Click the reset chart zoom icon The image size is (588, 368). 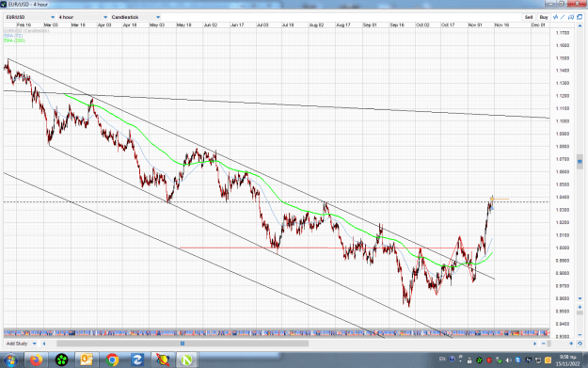(580, 344)
